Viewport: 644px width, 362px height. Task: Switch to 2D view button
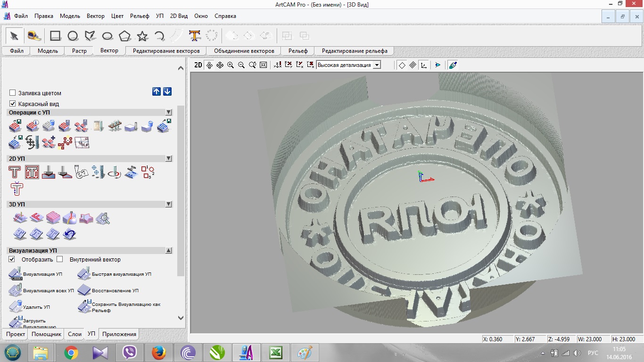point(198,65)
